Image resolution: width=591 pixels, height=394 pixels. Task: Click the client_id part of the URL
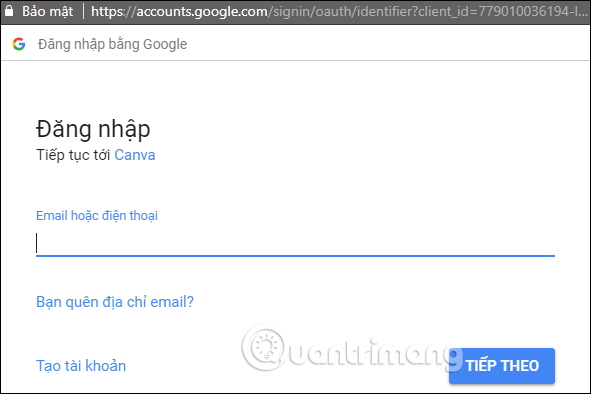click(x=503, y=12)
